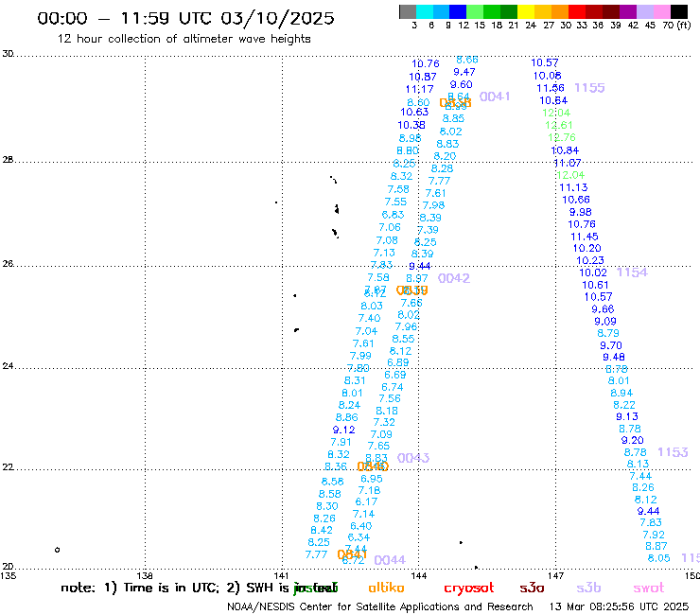Click the wave height value 11.17
This screenshot has height=615, width=700.
[419, 89]
